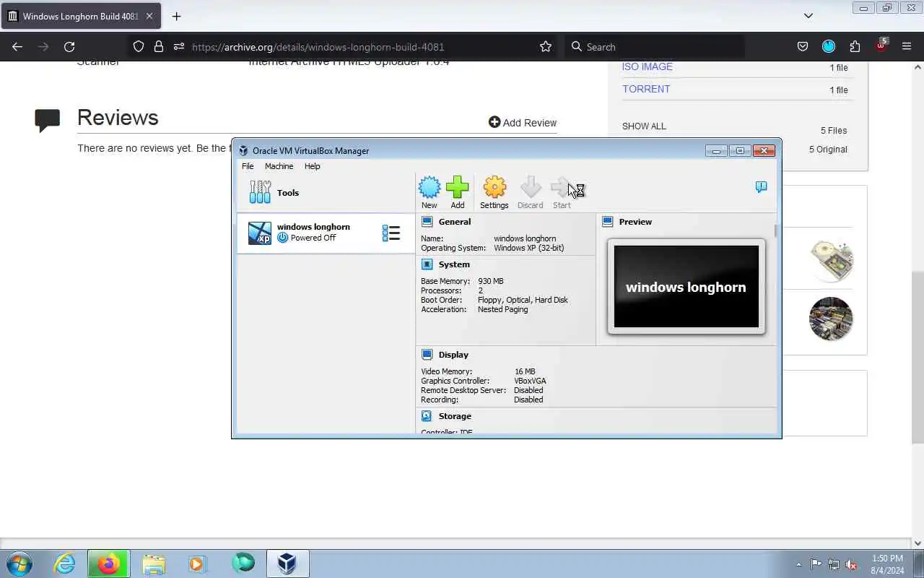The image size is (924, 578).
Task: Click the New virtual machine icon
Action: [x=430, y=188]
